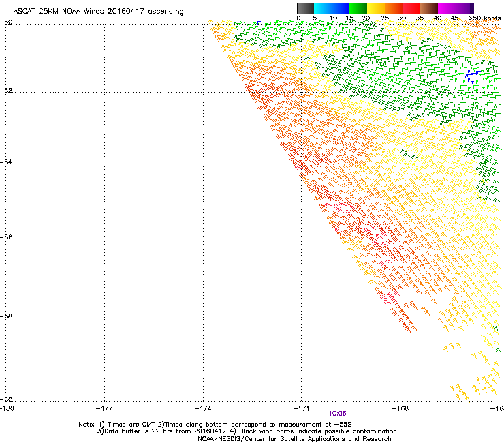The width and height of the screenshot is (504, 443).
Task: Click the 'NOAA/NESDIS/Center for Satellite Applications and Research' credit
Action: (294, 439)
